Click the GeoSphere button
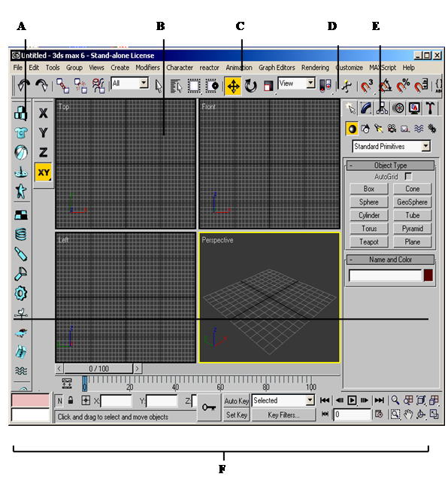Viewport: 448px width, 483px height. point(413,202)
